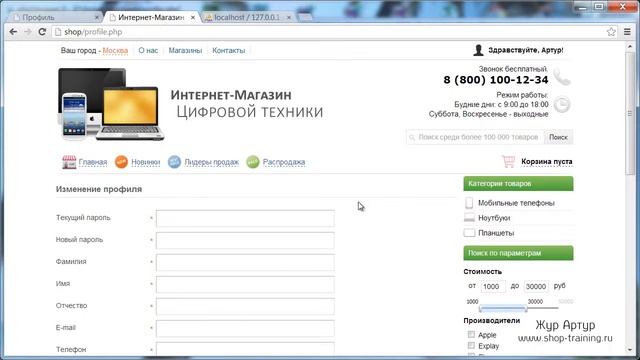Click the Здравствуйте, Артур! greeting
Image resolution: width=640 pixels, height=360 pixels.
[526, 50]
